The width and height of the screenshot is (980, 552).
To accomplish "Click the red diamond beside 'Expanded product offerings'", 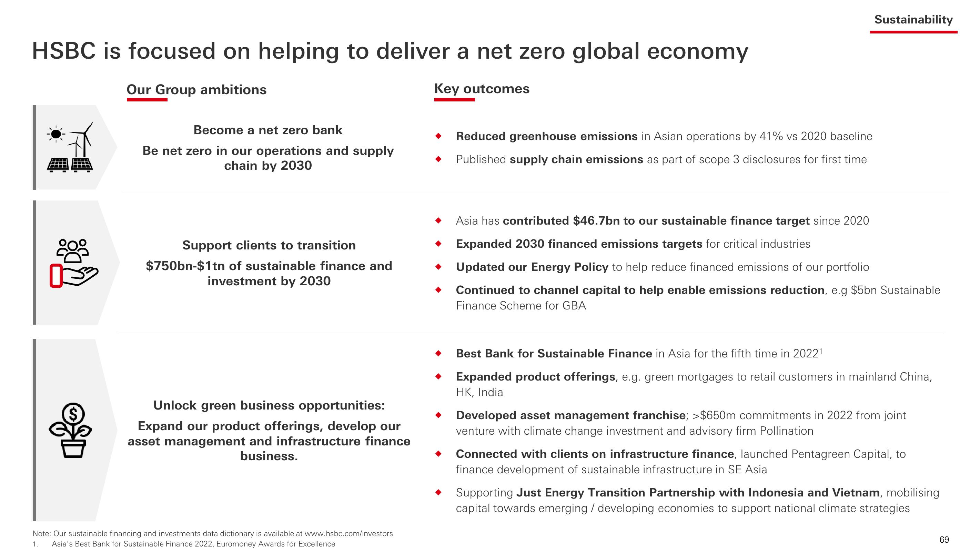I will click(438, 376).
